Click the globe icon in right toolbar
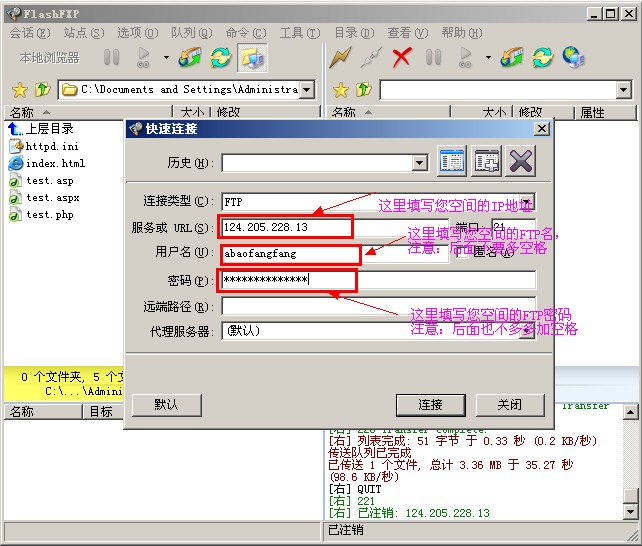 pos(573,57)
